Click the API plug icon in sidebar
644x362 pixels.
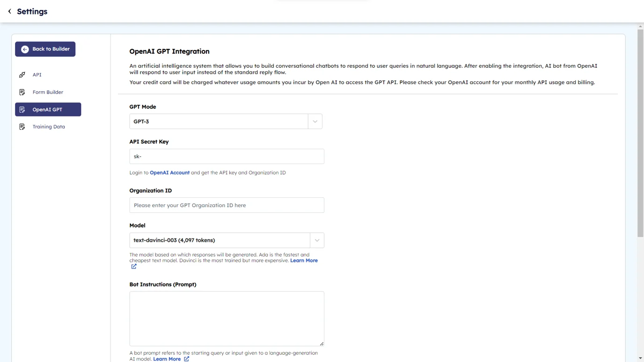(x=22, y=75)
